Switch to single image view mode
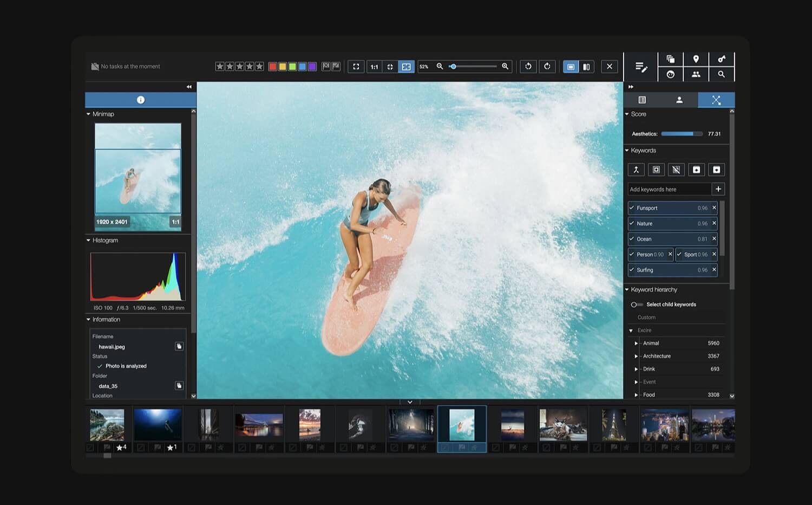Viewport: 812px width, 505px height. [x=571, y=67]
